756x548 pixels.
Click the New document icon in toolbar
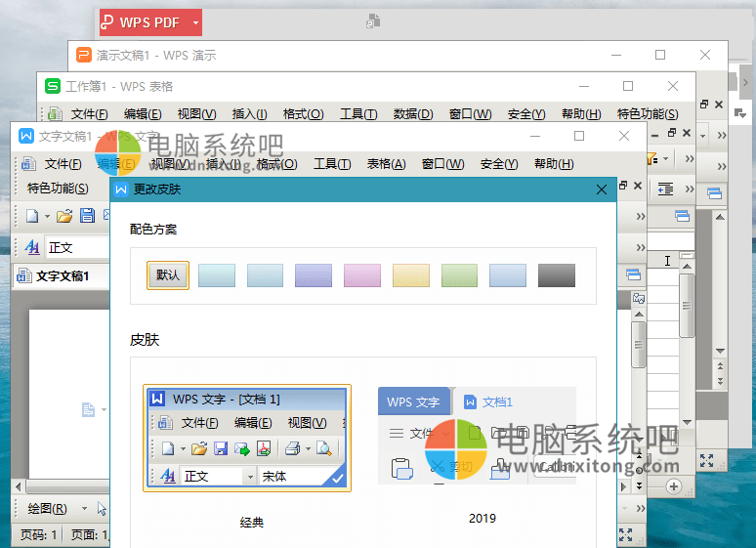click(32, 216)
